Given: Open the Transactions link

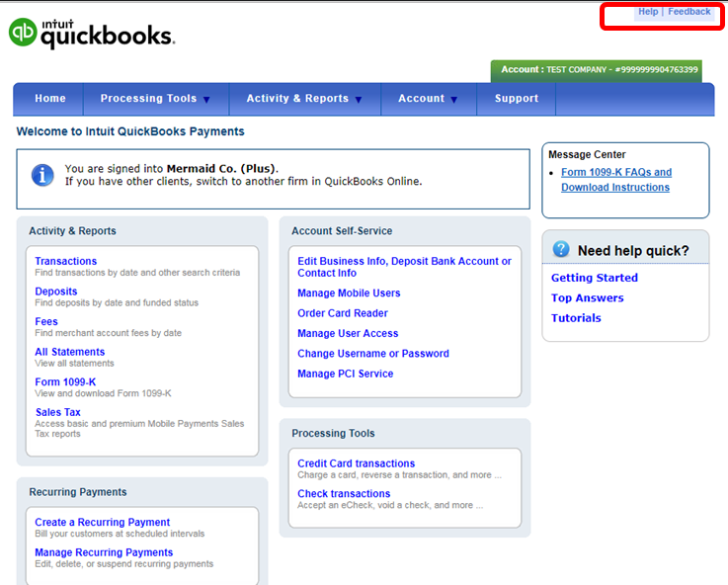Looking at the screenshot, I should [x=66, y=261].
